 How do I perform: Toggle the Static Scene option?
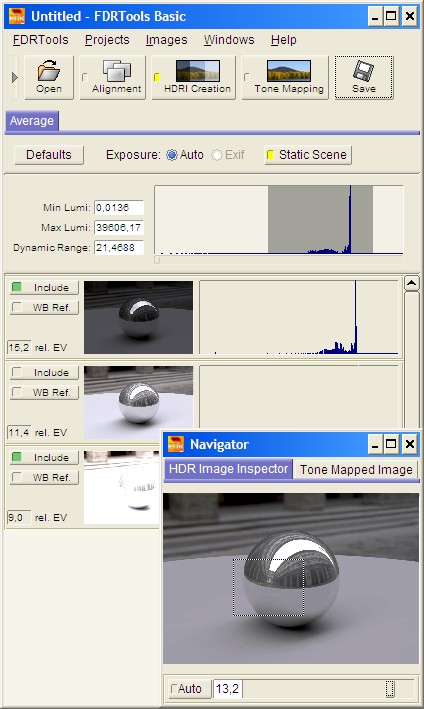coord(307,155)
